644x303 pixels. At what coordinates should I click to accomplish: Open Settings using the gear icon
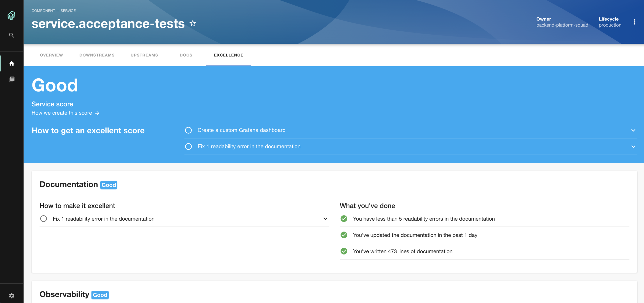click(x=12, y=295)
